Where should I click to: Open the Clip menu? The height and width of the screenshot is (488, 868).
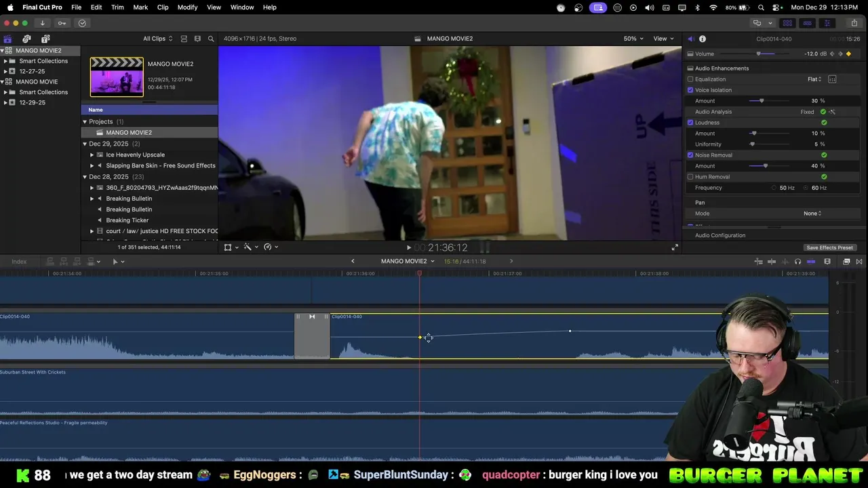point(163,7)
